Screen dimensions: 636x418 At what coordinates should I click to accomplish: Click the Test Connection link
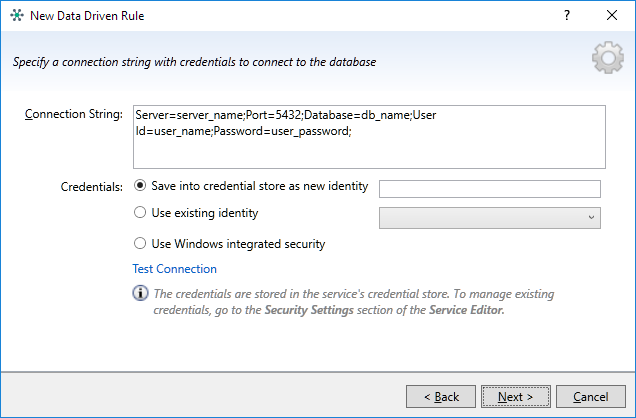pyautogui.click(x=174, y=269)
